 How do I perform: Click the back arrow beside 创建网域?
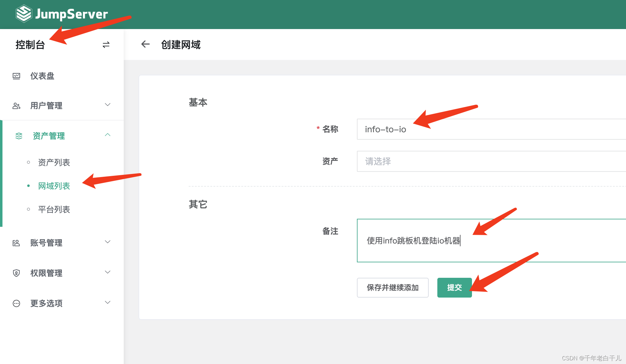[x=145, y=44]
